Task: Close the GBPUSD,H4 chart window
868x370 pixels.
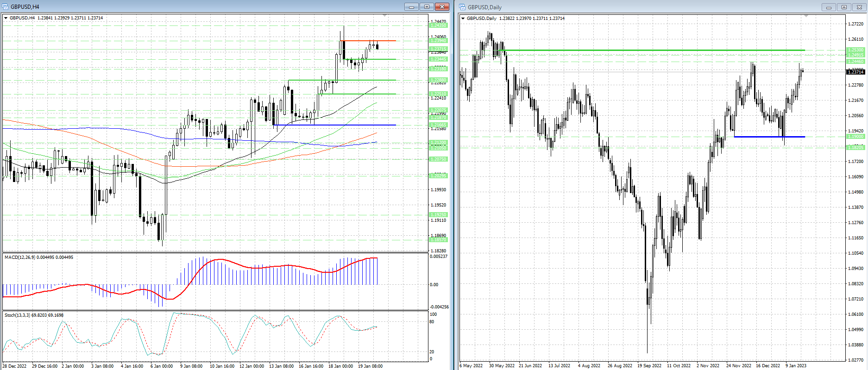Action: coord(442,6)
